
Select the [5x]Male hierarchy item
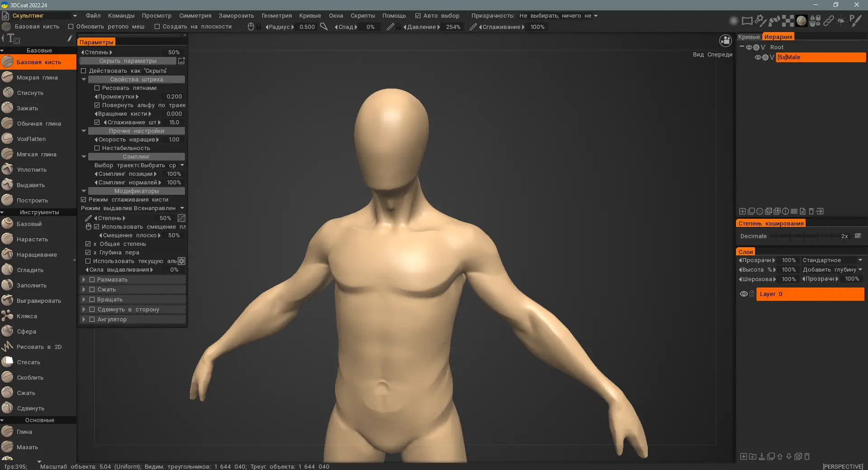(x=821, y=57)
